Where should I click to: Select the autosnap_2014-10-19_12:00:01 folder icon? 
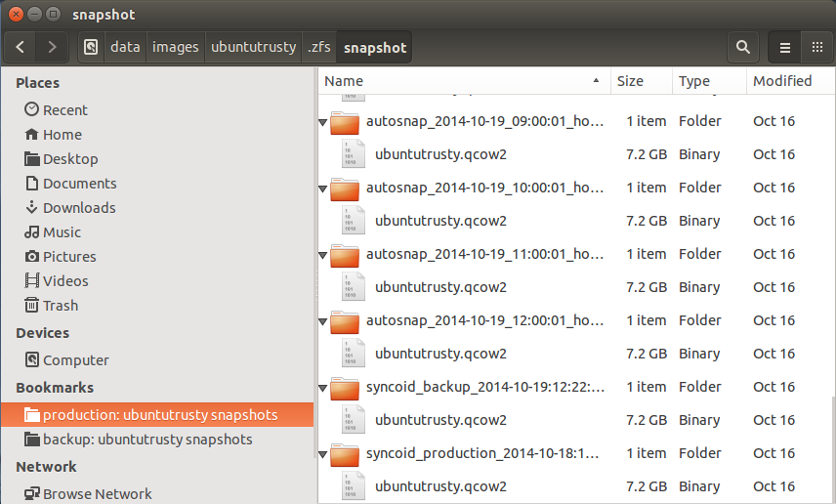[x=345, y=321]
